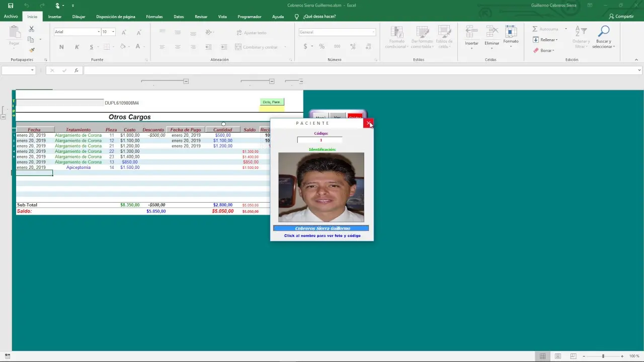Viewport: 644px width, 362px height.
Task: Click the insert function fx icon
Action: tap(76, 70)
